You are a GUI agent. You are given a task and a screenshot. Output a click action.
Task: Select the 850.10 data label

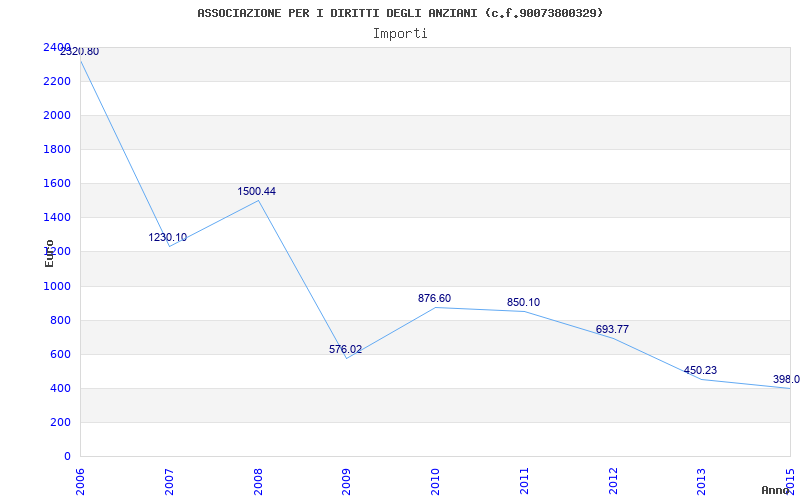[x=523, y=303]
